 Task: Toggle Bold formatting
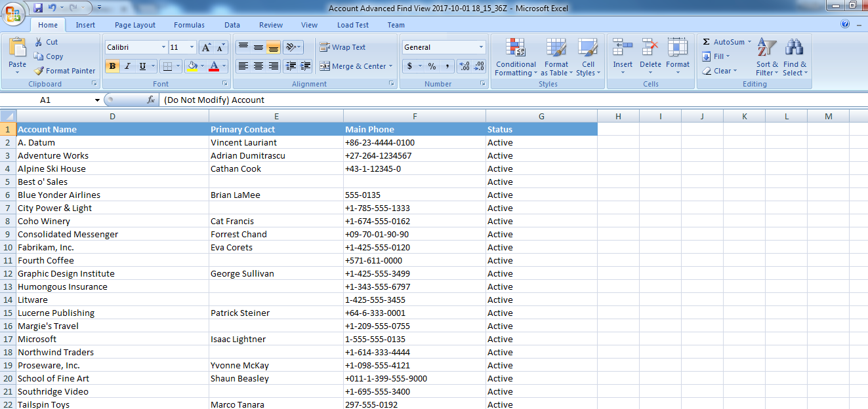pos(112,66)
